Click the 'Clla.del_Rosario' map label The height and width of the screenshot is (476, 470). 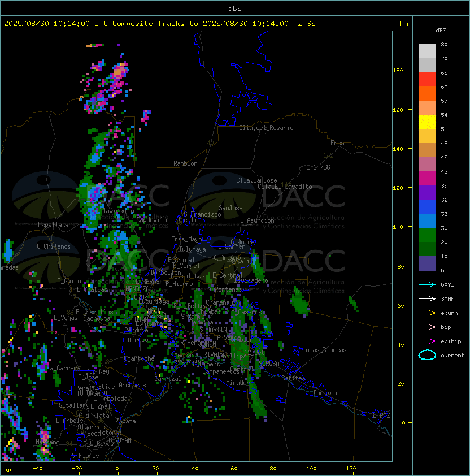(266, 128)
